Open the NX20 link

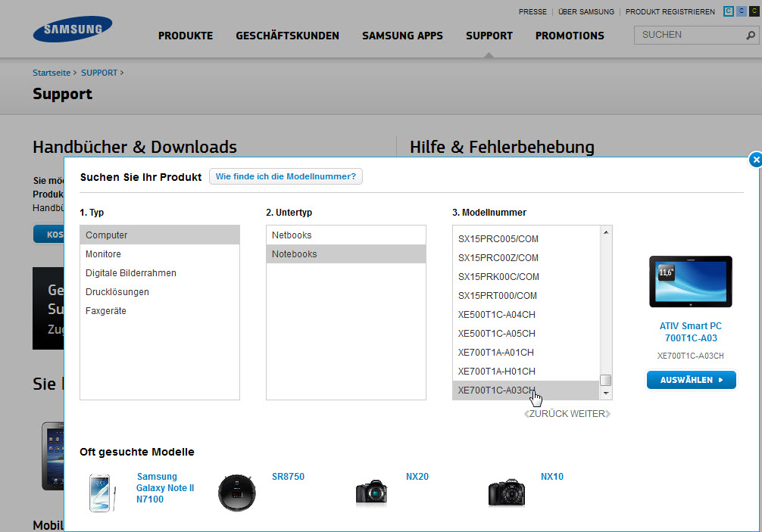(417, 477)
